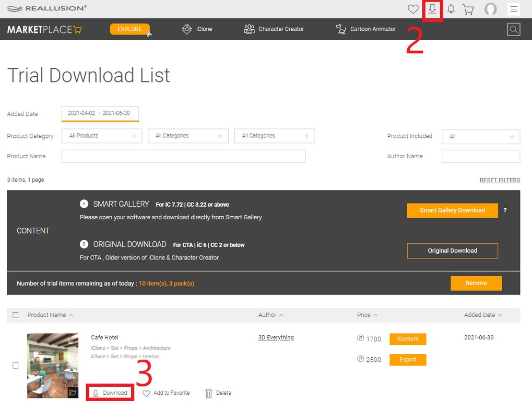Viewport: 532px width, 401px height.
Task: Click the Marketplace logo
Action: pos(44,30)
